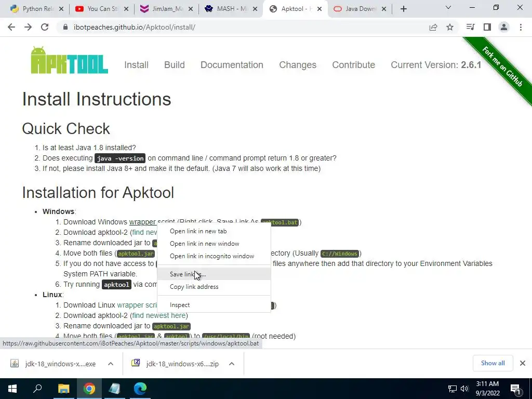Close the MASH tab
This screenshot has width=532, height=399.
[255, 9]
